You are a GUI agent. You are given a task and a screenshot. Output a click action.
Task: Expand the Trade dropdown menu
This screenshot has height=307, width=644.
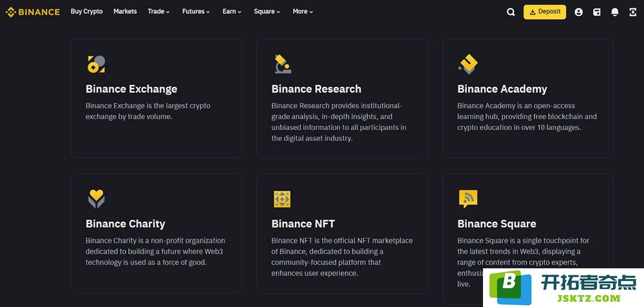[158, 12]
